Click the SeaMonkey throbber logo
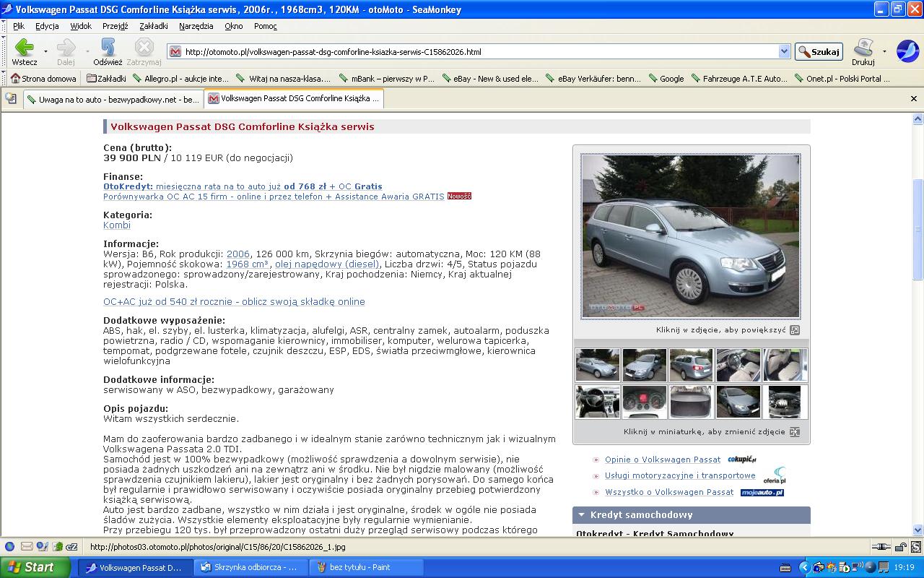Viewport: 924px width, 578px height. (907, 51)
